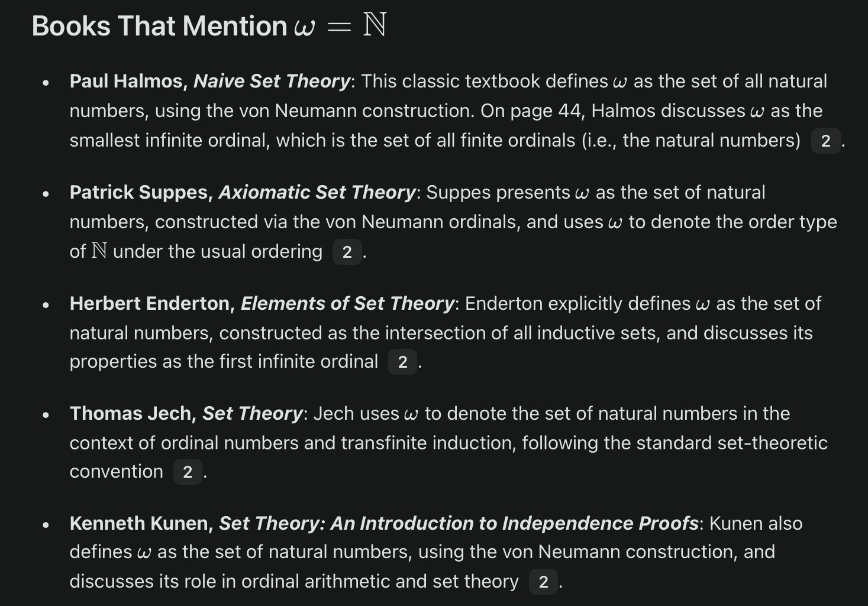Click the author name "Patrick Suppes"
This screenshot has height=606, width=868.
[139, 192]
